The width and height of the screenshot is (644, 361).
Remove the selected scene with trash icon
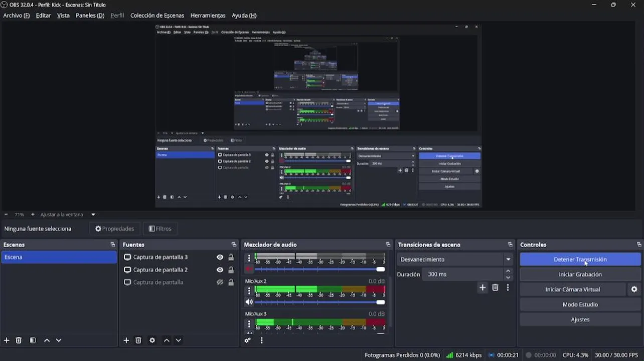(x=19, y=340)
